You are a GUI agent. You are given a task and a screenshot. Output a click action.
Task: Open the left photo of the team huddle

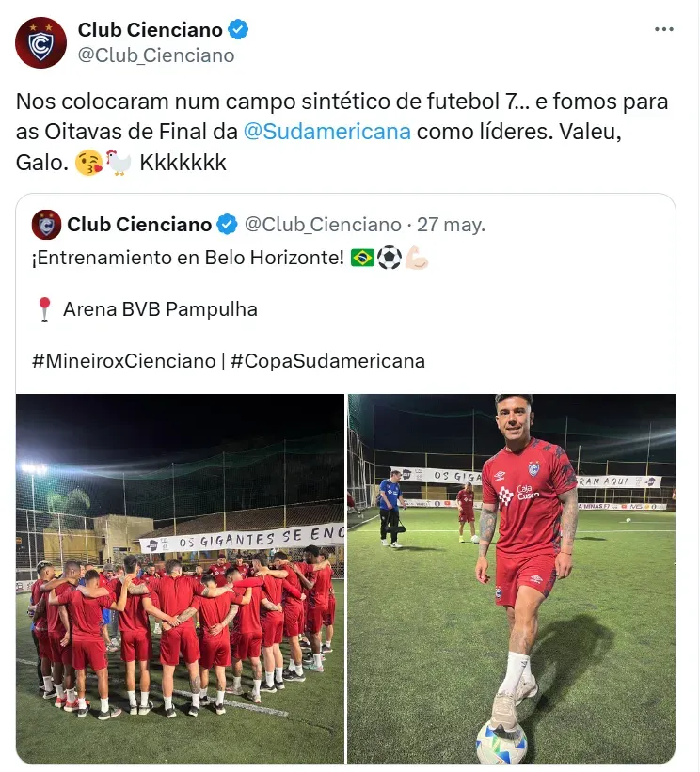coord(181,583)
